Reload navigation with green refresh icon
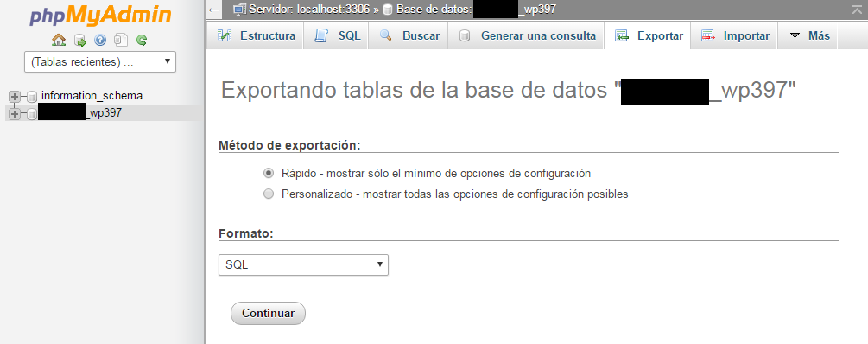 pyautogui.click(x=142, y=40)
